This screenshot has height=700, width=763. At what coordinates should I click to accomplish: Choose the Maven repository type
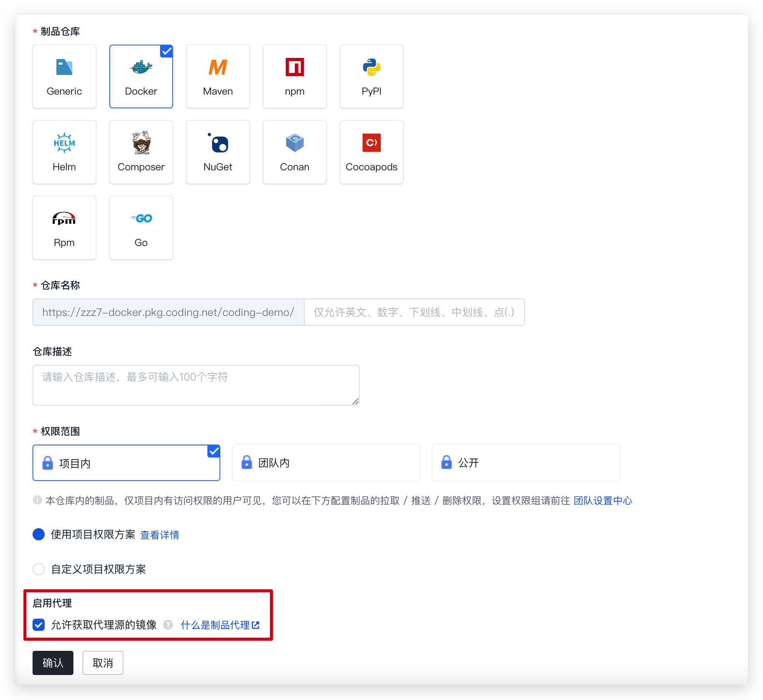pos(218,76)
